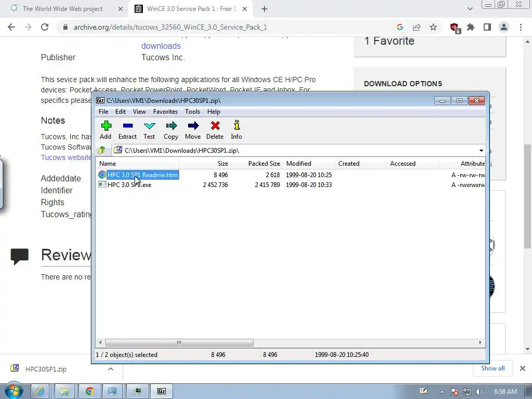The width and height of the screenshot is (532, 399).
Task: Open HPC30SP1.zip from the download bar
Action: 46,369
